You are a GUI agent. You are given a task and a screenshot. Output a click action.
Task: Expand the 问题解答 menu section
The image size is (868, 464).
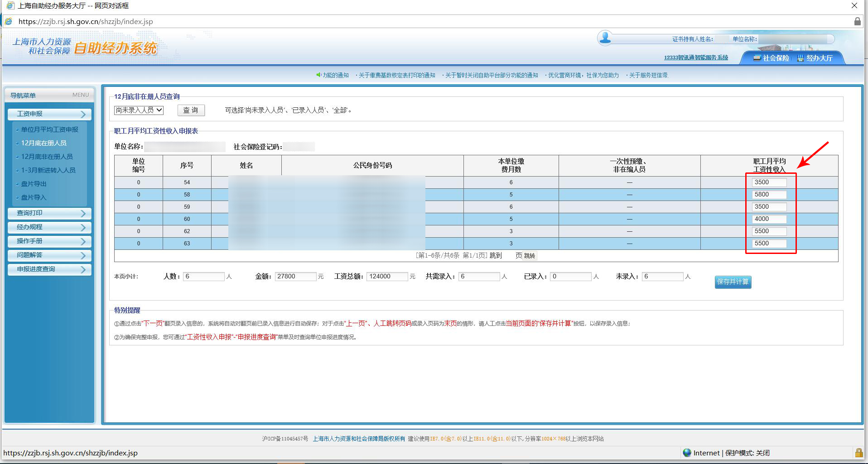pyautogui.click(x=49, y=255)
